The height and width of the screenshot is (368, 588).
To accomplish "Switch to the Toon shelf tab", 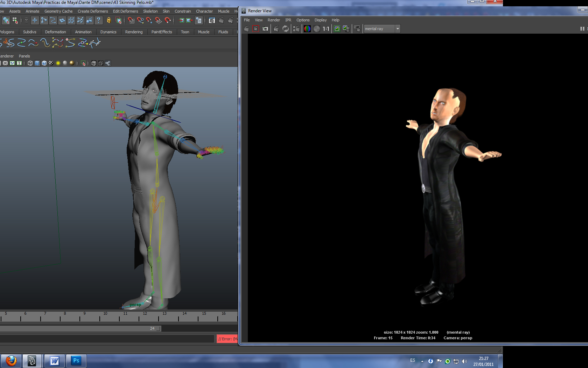I will [x=185, y=32].
